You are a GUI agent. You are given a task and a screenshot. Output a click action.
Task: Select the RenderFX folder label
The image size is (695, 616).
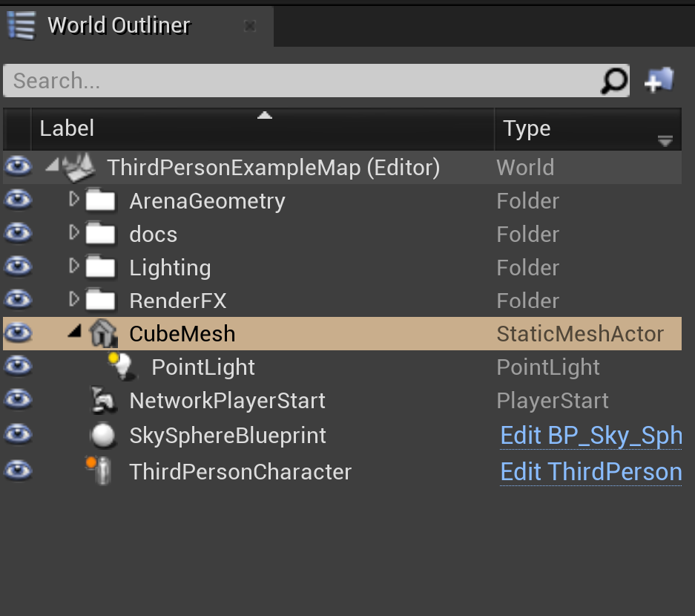[178, 301]
